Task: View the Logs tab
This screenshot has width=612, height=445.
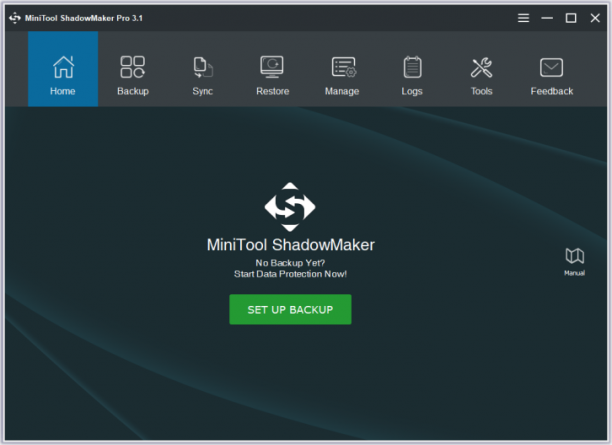Action: (412, 69)
